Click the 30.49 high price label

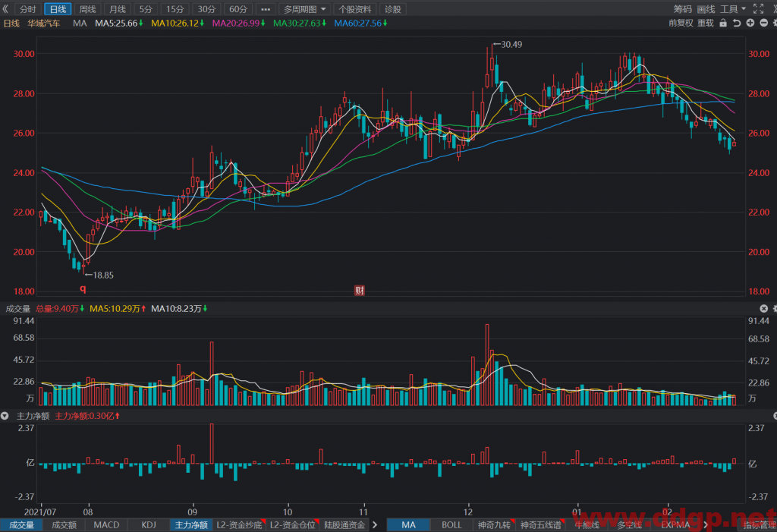(x=511, y=45)
